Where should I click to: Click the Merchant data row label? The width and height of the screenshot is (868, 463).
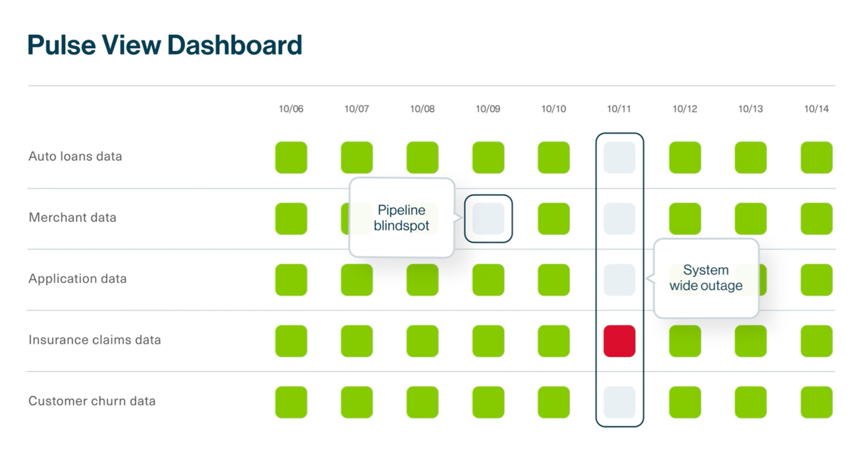tap(72, 218)
